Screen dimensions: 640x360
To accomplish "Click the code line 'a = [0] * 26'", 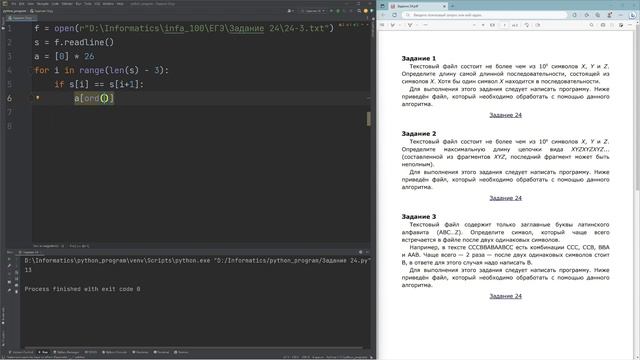I will [x=64, y=56].
